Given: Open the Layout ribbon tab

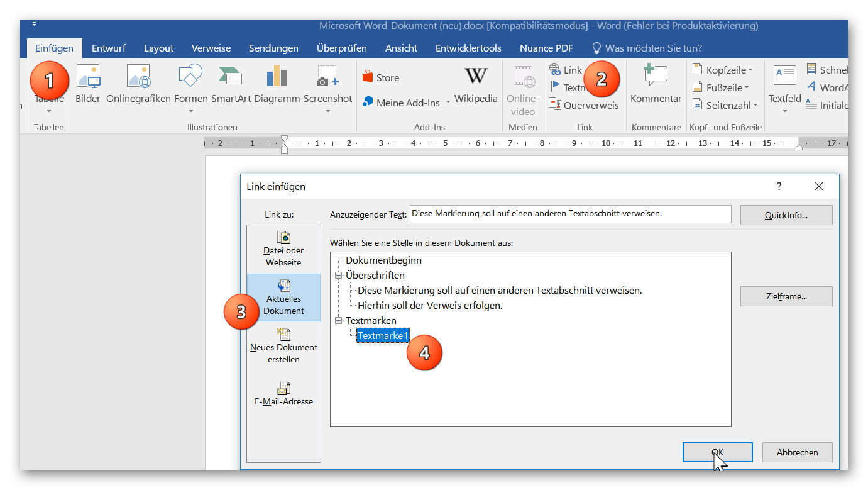Looking at the screenshot, I should tap(158, 48).
